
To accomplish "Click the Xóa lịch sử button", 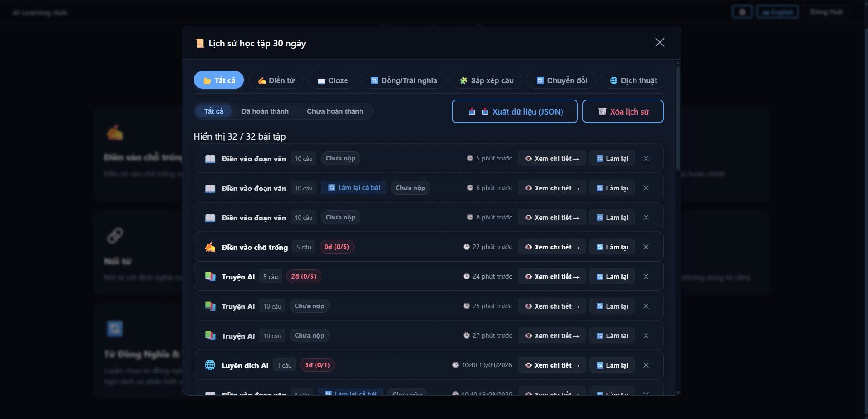I will [623, 111].
